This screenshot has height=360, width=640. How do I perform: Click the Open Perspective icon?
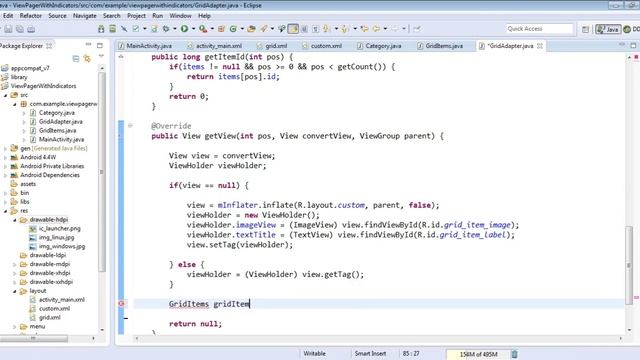[585, 29]
